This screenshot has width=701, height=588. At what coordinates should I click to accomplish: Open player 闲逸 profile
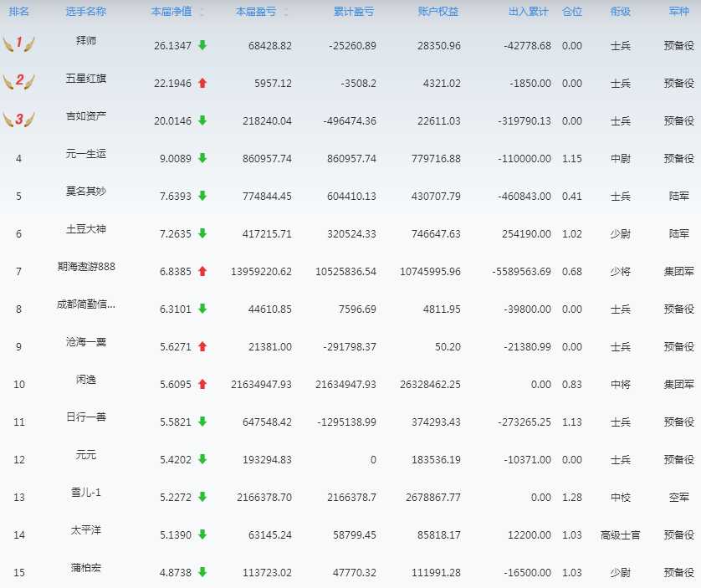coord(86,380)
